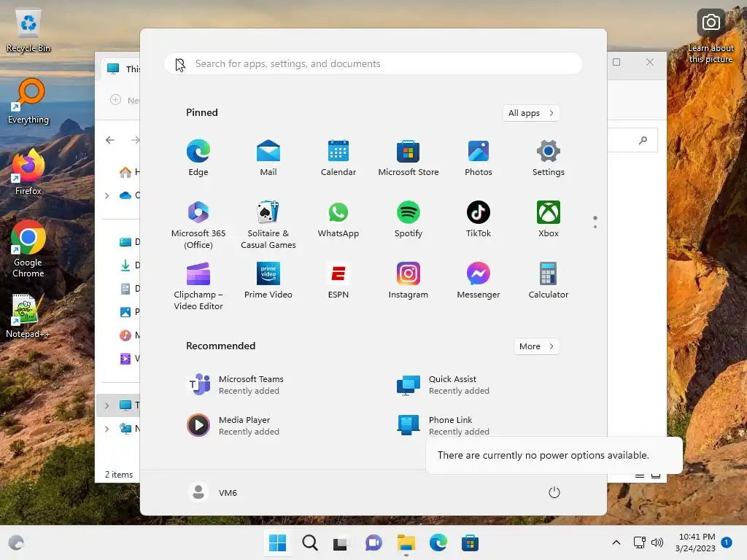Open Settings gear in pinned apps
This screenshot has height=560, width=747.
click(549, 158)
